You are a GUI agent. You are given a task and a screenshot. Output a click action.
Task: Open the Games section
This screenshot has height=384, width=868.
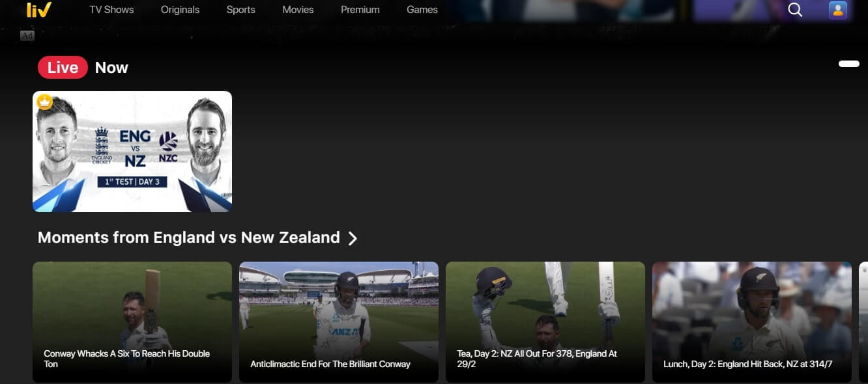click(422, 10)
